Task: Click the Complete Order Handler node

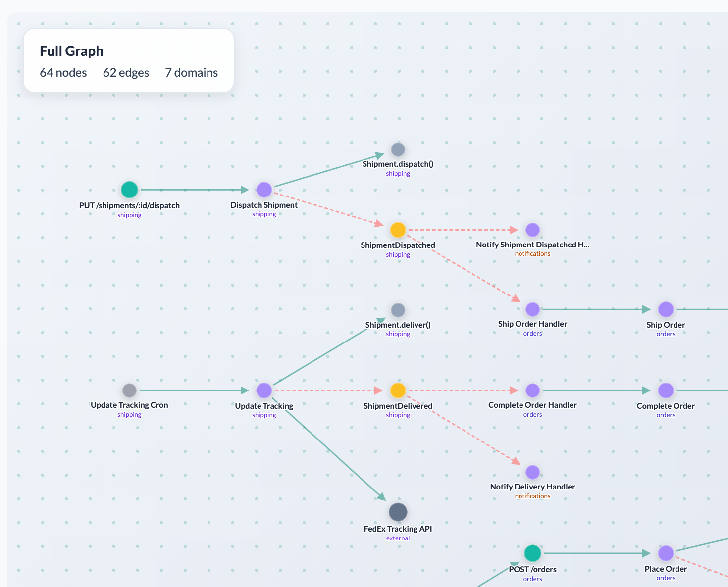Action: 532,391
